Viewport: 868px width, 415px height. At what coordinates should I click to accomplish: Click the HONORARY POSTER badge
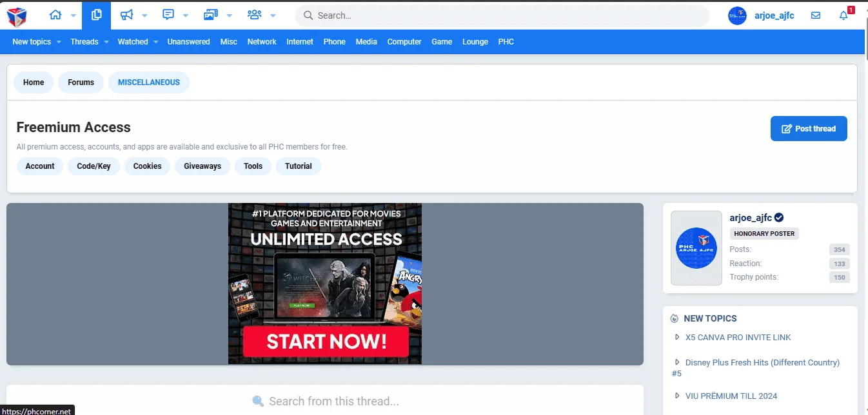(x=764, y=234)
